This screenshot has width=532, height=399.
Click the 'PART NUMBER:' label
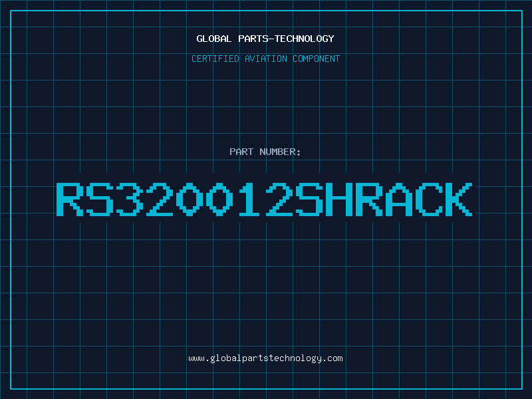click(x=265, y=152)
